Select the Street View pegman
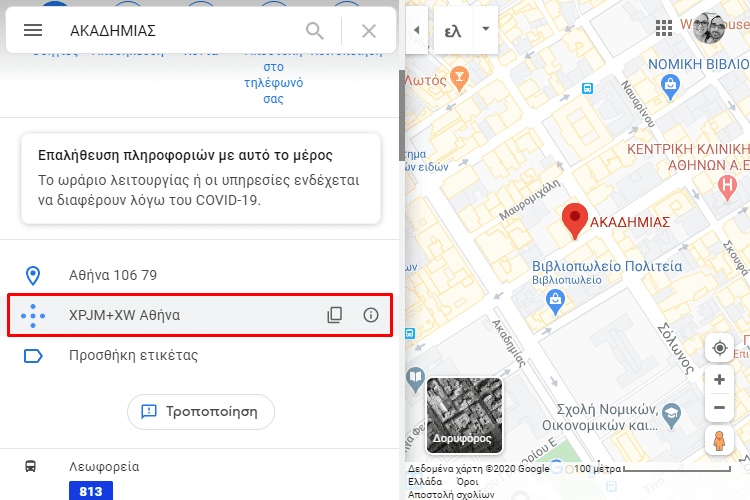This screenshot has width=750, height=500. click(x=719, y=440)
